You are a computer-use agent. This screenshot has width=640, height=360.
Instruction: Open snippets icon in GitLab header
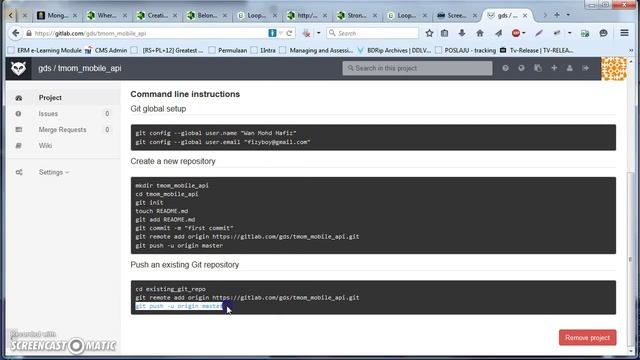[538, 68]
